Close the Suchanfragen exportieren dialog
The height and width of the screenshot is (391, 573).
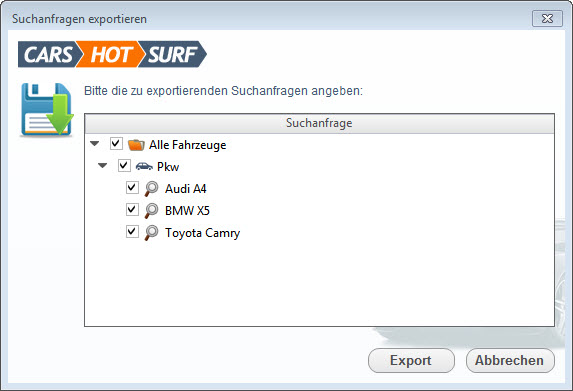click(547, 19)
